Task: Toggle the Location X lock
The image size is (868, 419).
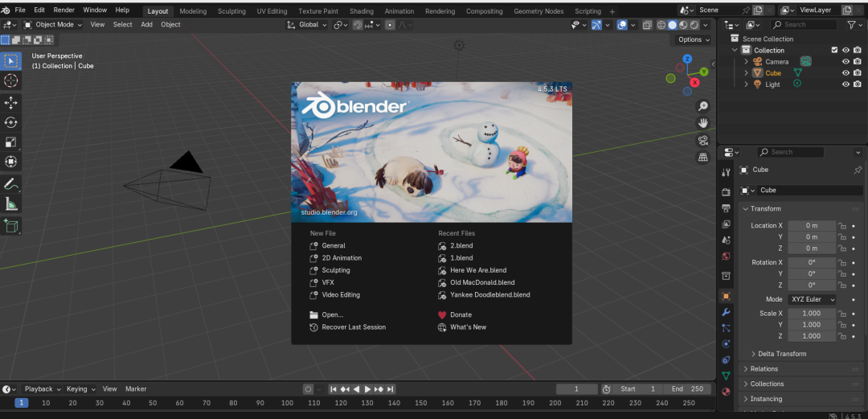Action: click(842, 225)
